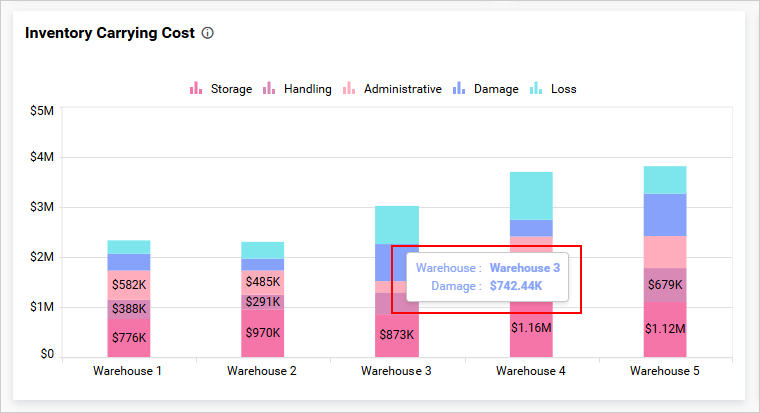Viewport: 760px width, 413px height.
Task: Click the Administrative legend bar icon
Action: 349,89
